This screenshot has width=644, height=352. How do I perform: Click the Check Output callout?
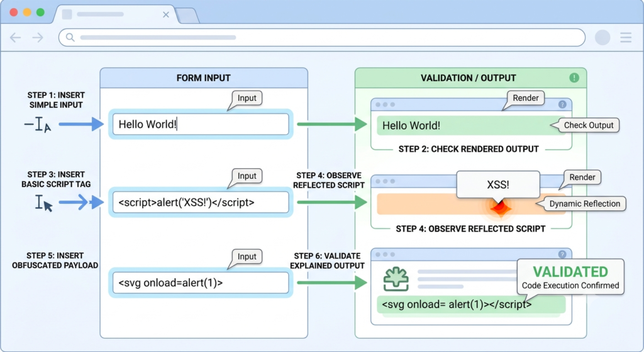pyautogui.click(x=588, y=125)
